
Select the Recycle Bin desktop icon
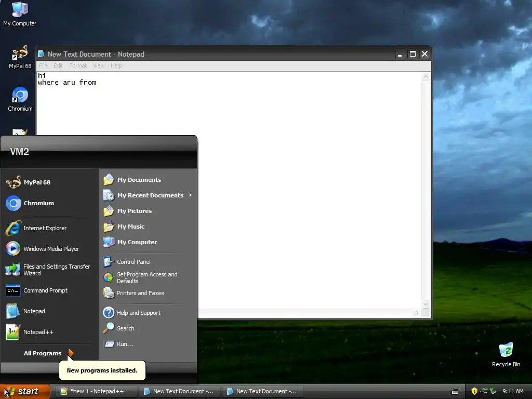pos(506,354)
